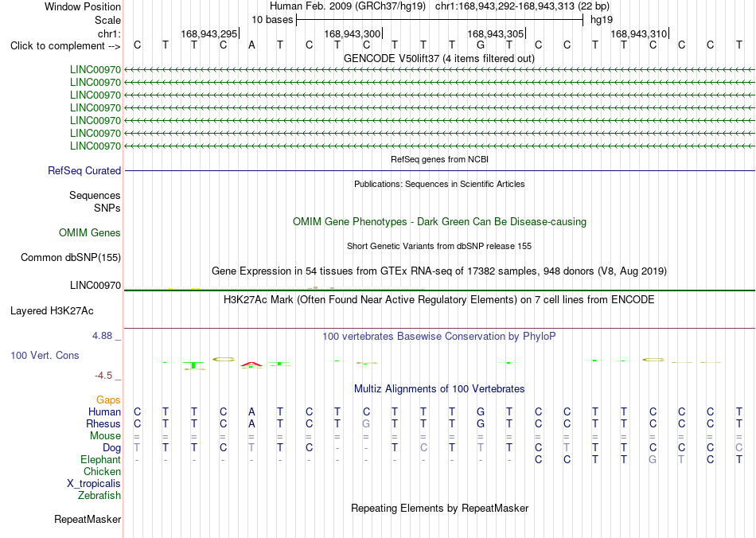756x538 pixels.
Task: Click the hg19 label beside the scale bar
Action: tap(602, 20)
